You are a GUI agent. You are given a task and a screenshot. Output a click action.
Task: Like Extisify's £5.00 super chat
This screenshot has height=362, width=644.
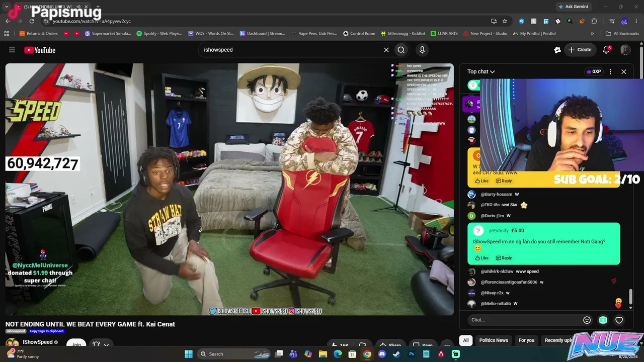481,258
